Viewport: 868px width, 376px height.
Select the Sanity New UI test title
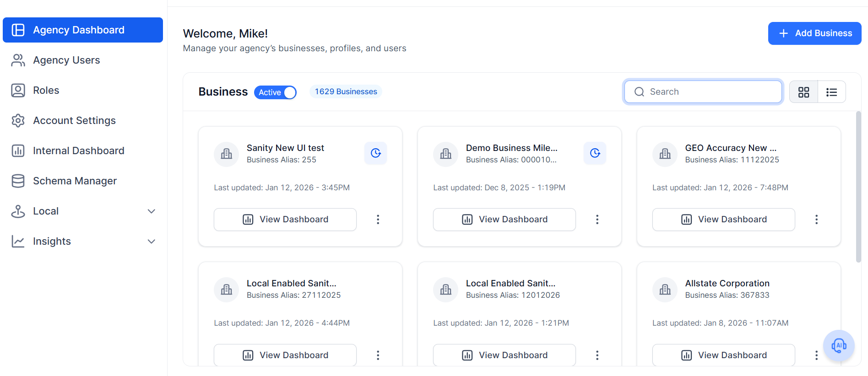[285, 148]
